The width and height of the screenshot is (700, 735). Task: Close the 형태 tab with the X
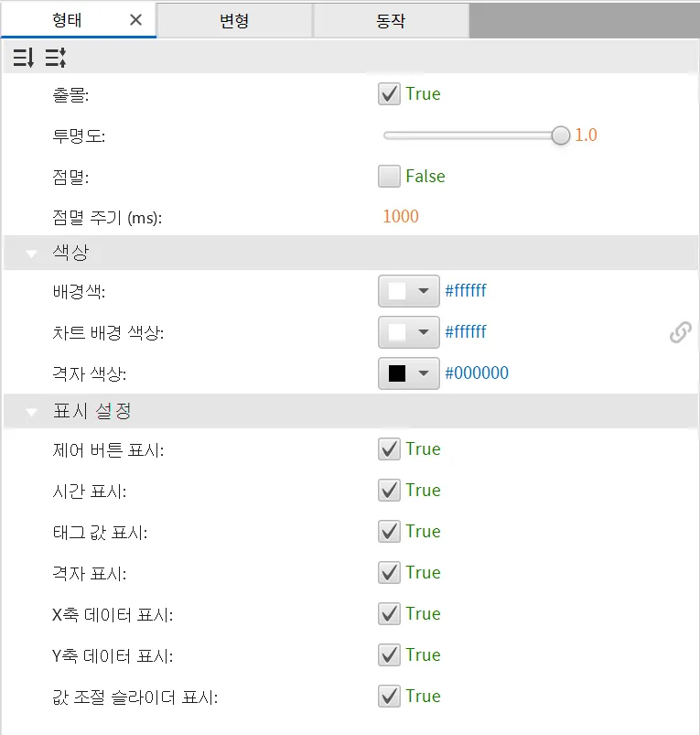click(135, 20)
